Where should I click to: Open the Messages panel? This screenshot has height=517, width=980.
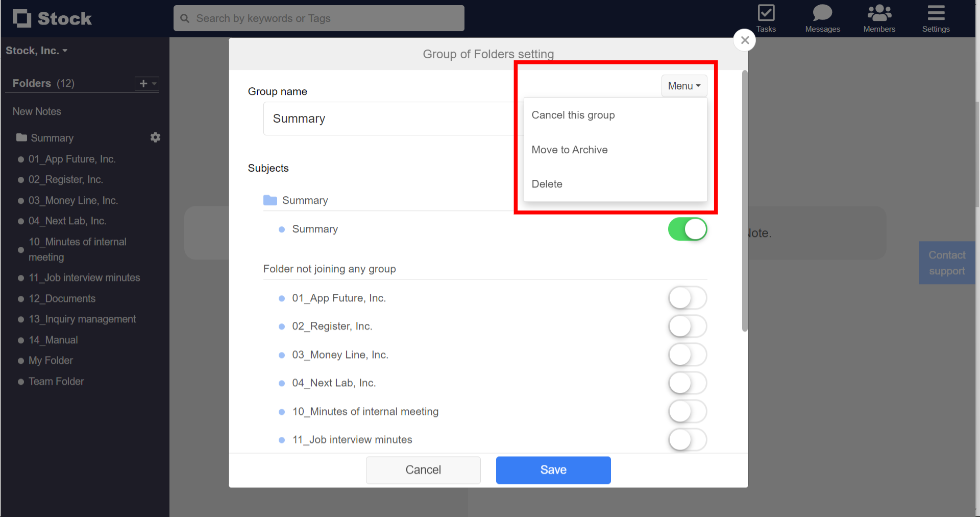coord(822,18)
